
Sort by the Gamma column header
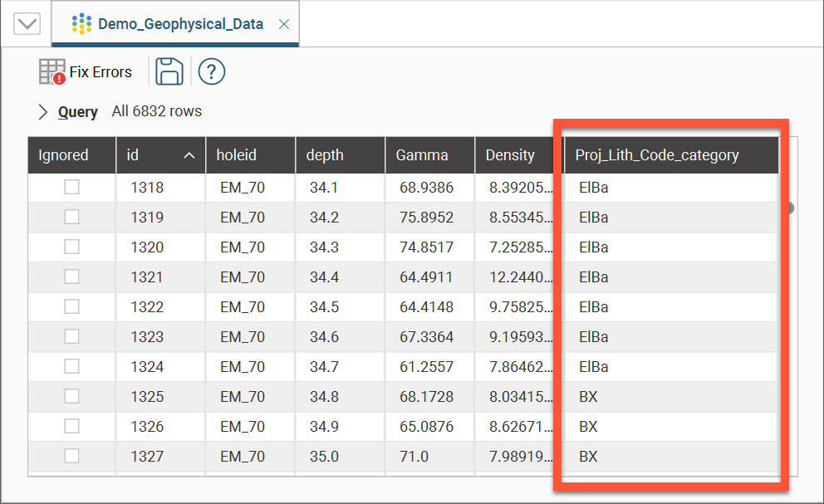pyautogui.click(x=422, y=155)
